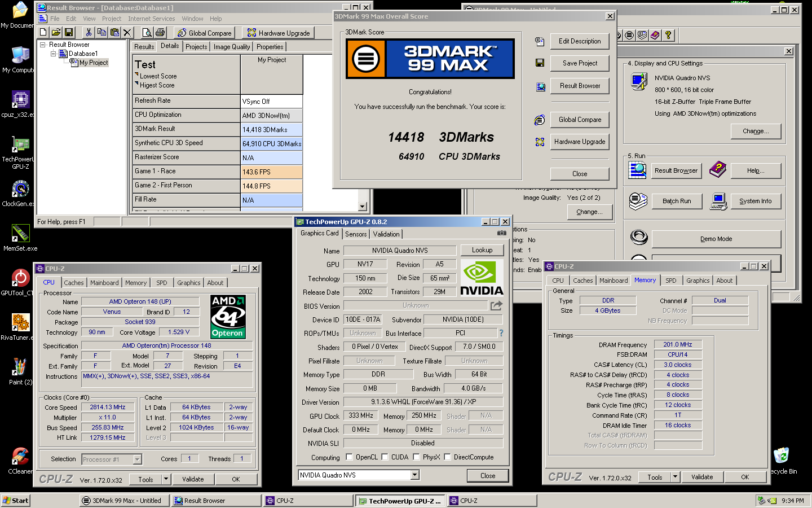The image size is (812, 508).
Task: Click the Lowest Score sort marker
Action: (136, 75)
